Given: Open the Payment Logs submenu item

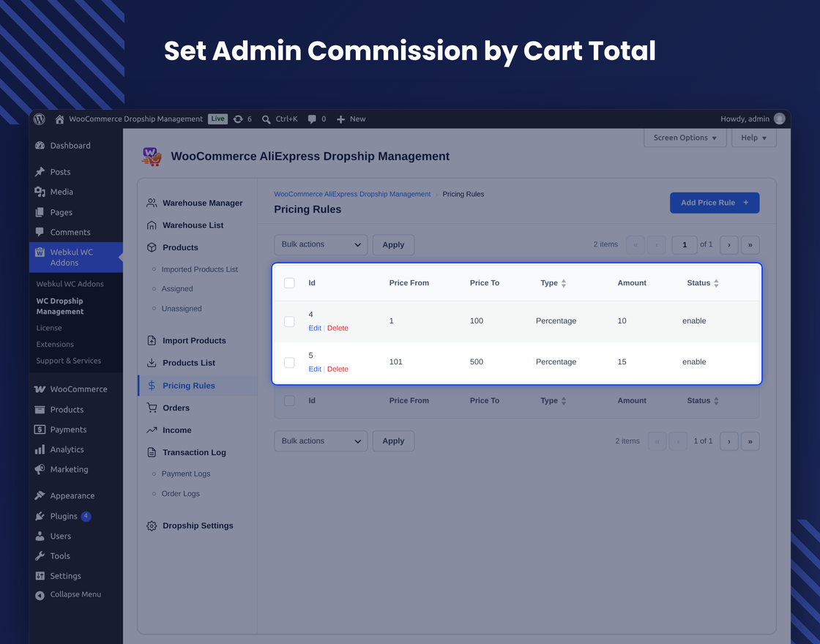Looking at the screenshot, I should 186,473.
